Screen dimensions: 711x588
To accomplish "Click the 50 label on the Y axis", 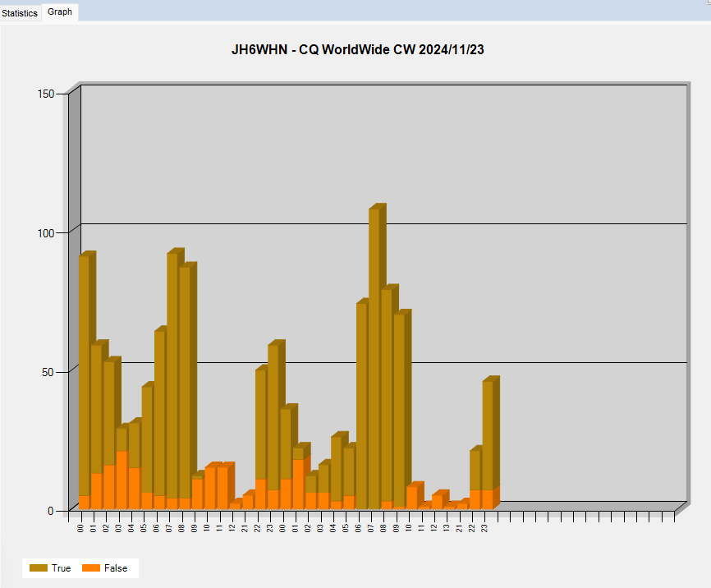I will [x=48, y=371].
